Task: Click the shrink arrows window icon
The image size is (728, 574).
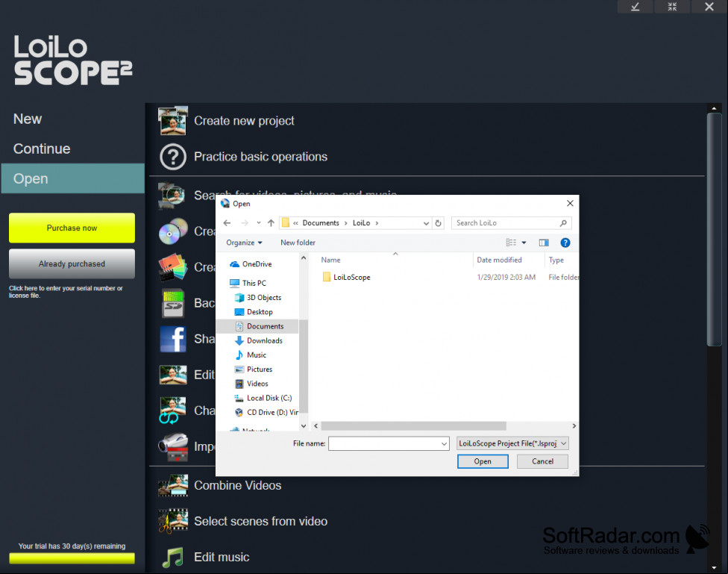Action: click(672, 7)
